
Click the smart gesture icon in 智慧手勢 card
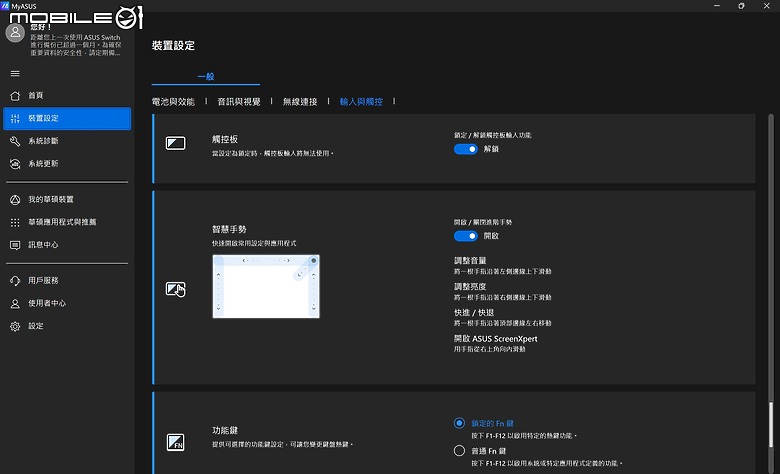point(175,289)
